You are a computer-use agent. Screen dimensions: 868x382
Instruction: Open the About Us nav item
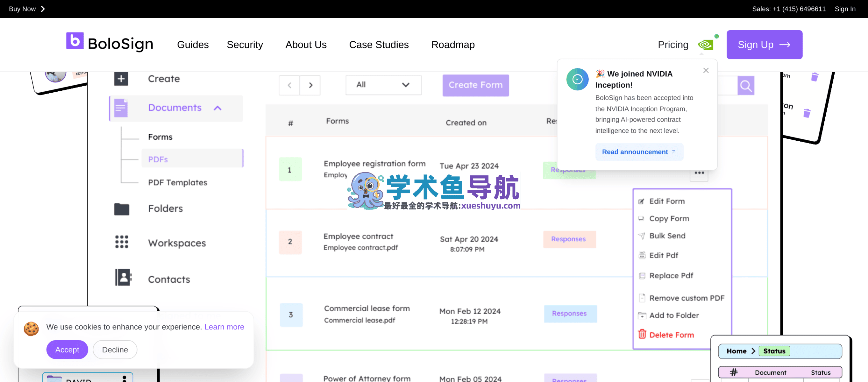(306, 45)
